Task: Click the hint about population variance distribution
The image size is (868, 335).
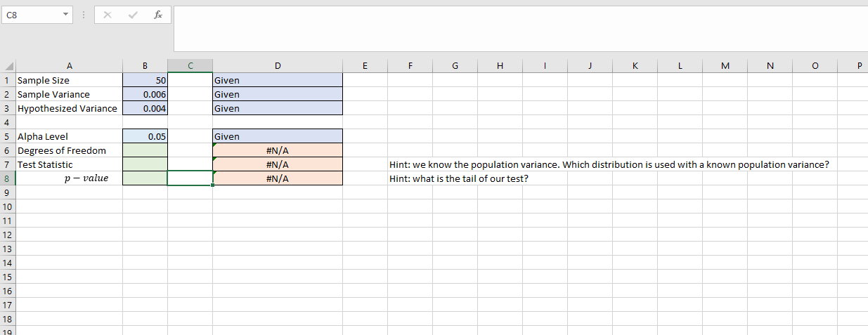Action: [x=609, y=164]
